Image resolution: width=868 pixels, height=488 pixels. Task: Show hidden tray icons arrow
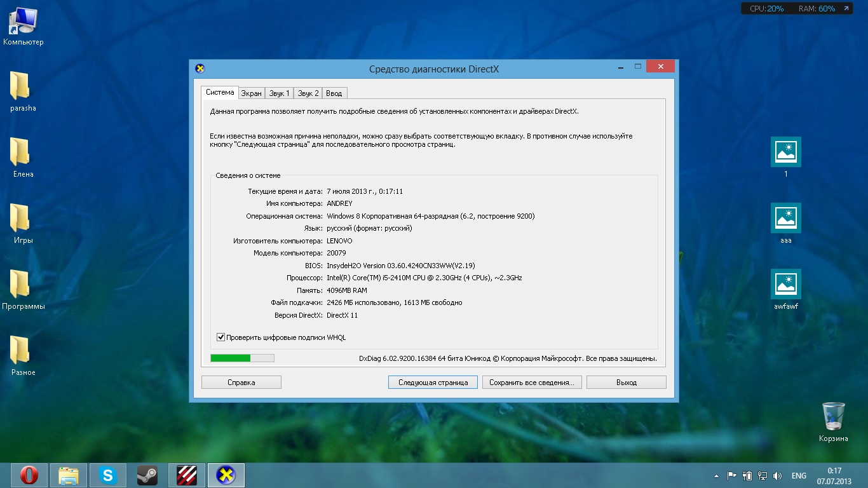click(x=717, y=475)
